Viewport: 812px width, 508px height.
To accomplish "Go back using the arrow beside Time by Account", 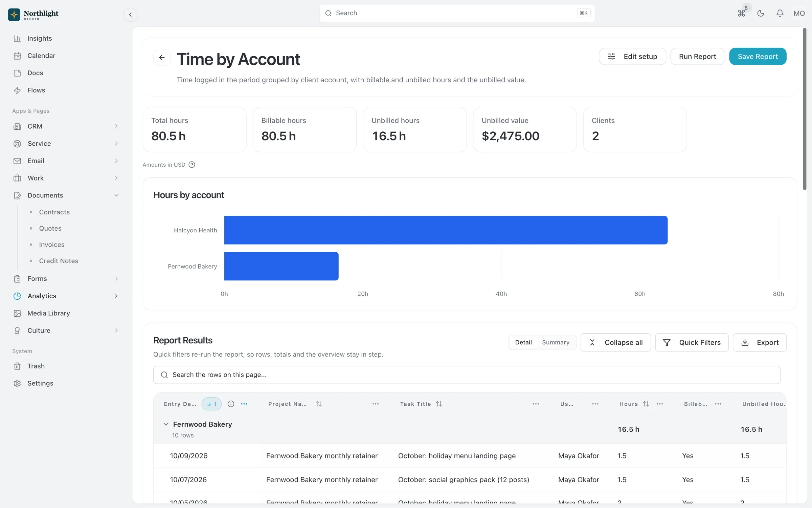I will click(x=162, y=57).
